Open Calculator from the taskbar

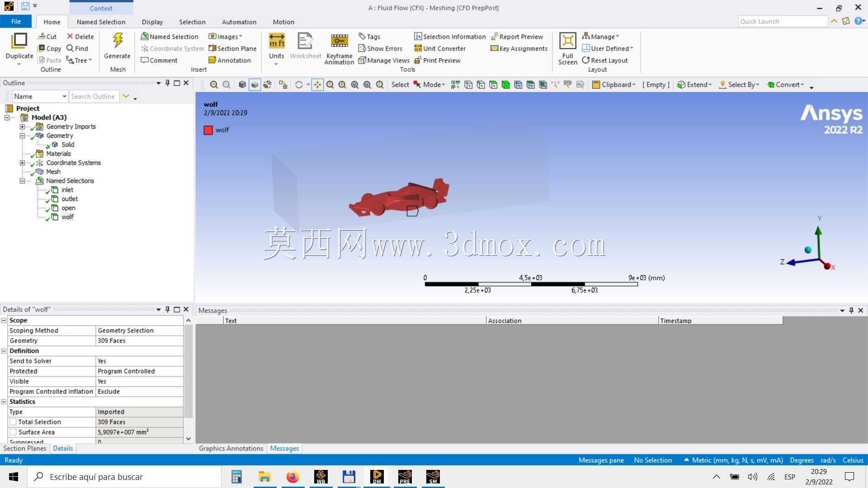click(x=236, y=477)
